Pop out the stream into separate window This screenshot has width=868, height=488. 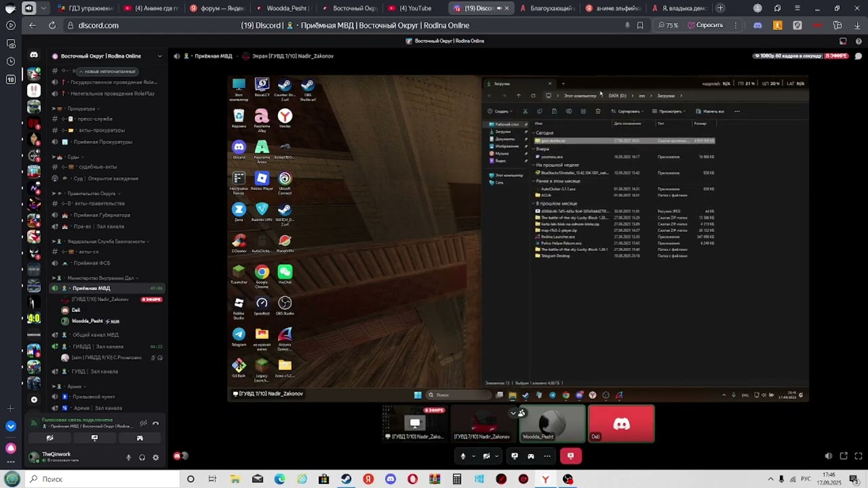coord(844,456)
